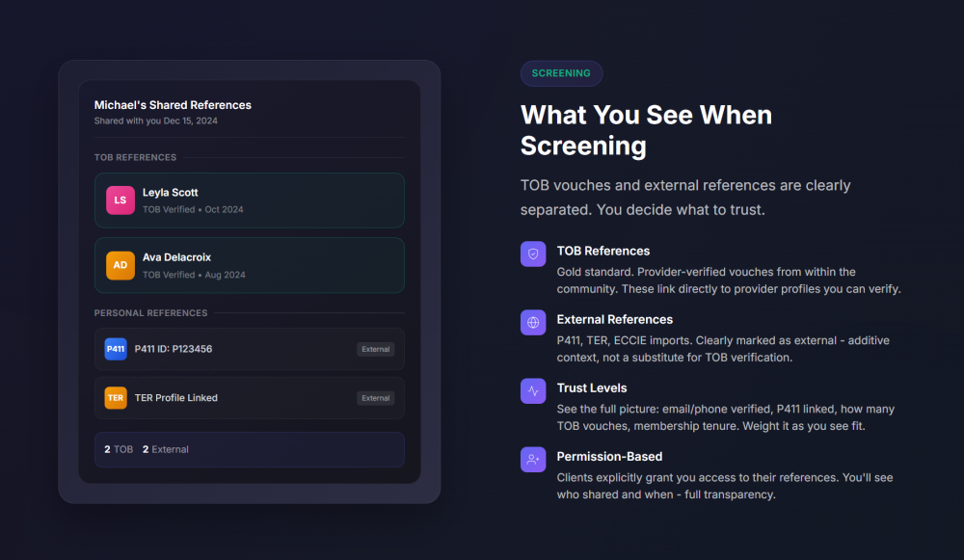This screenshot has height=560, width=964.
Task: Open Leyla Scott's TOB reference card
Action: 250,200
